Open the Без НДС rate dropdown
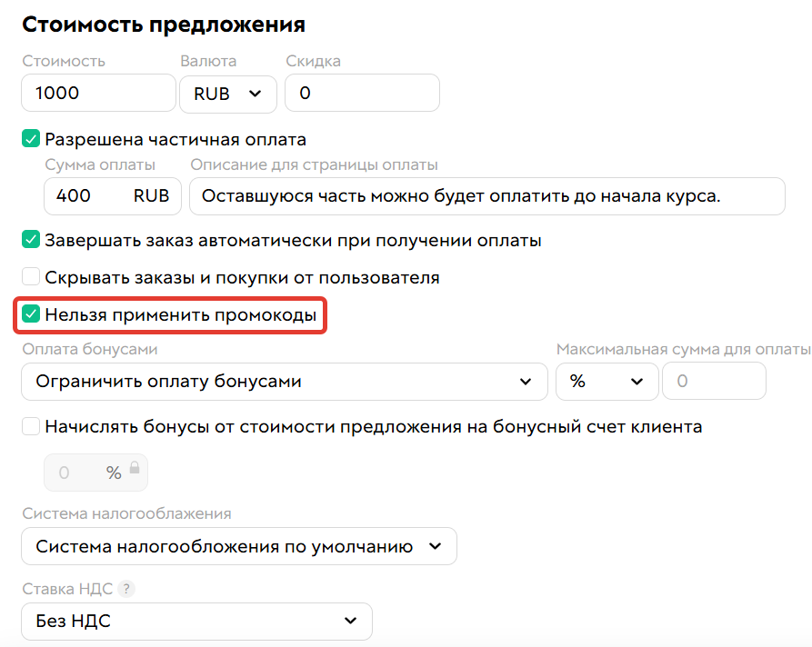 pos(196,622)
